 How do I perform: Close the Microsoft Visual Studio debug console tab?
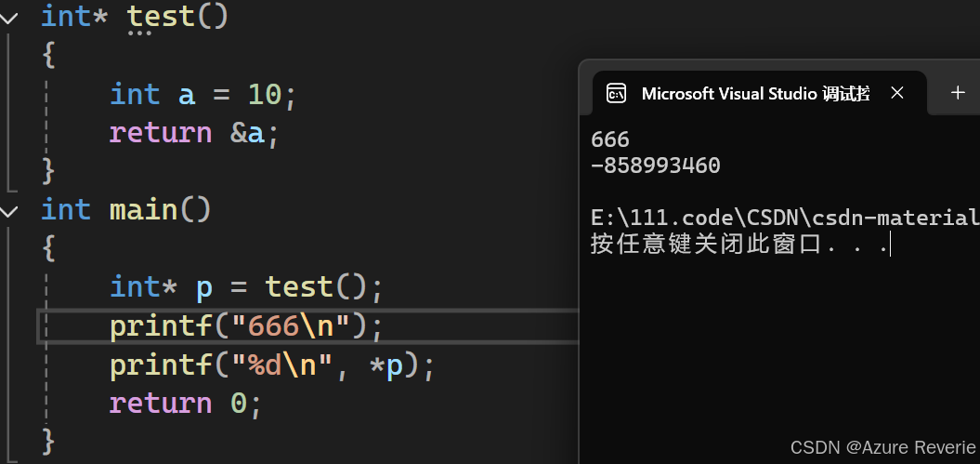[897, 93]
